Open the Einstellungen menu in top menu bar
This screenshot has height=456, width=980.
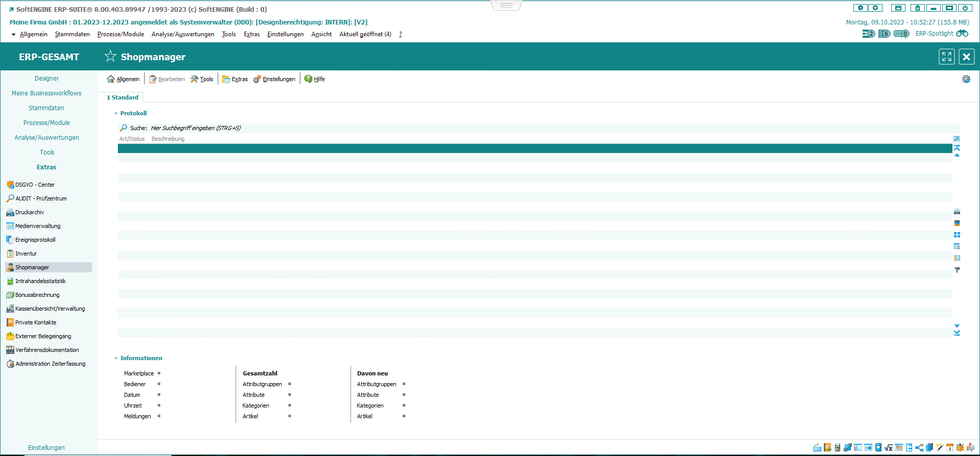pos(285,34)
